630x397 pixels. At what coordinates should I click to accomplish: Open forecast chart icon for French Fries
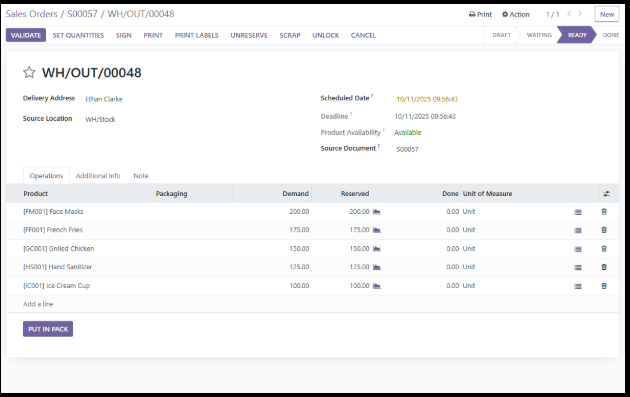click(x=376, y=230)
